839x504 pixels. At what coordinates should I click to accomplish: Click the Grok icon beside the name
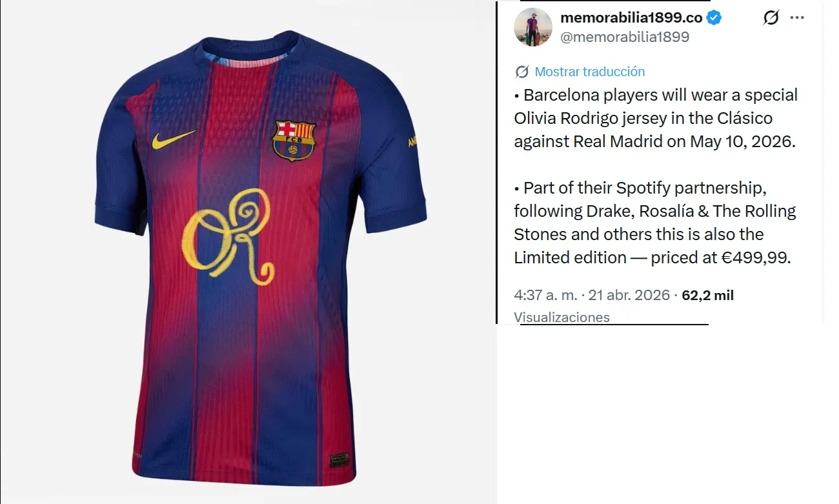[x=771, y=18]
